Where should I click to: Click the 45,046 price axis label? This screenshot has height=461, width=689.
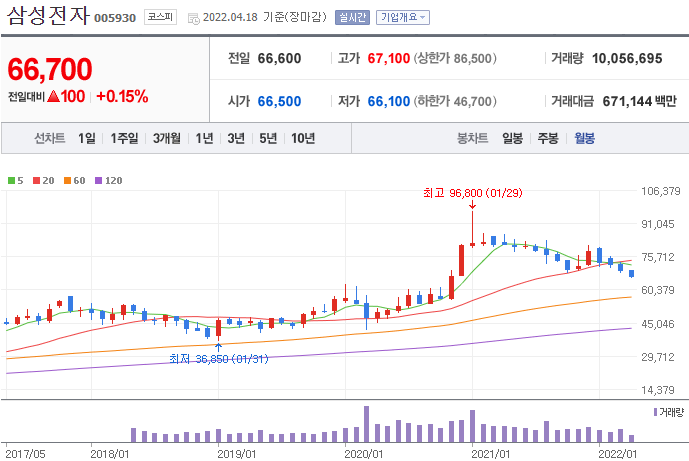pos(658,324)
